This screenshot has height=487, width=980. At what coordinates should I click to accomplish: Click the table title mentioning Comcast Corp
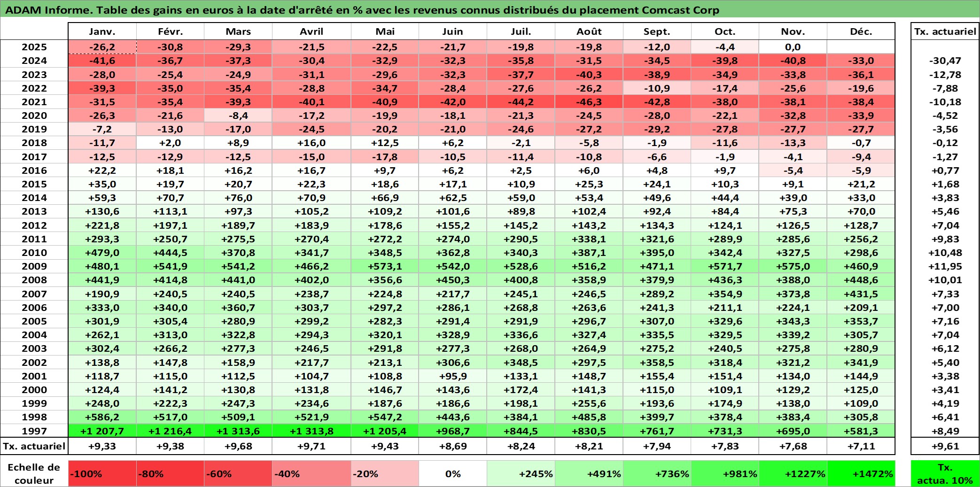(x=362, y=10)
